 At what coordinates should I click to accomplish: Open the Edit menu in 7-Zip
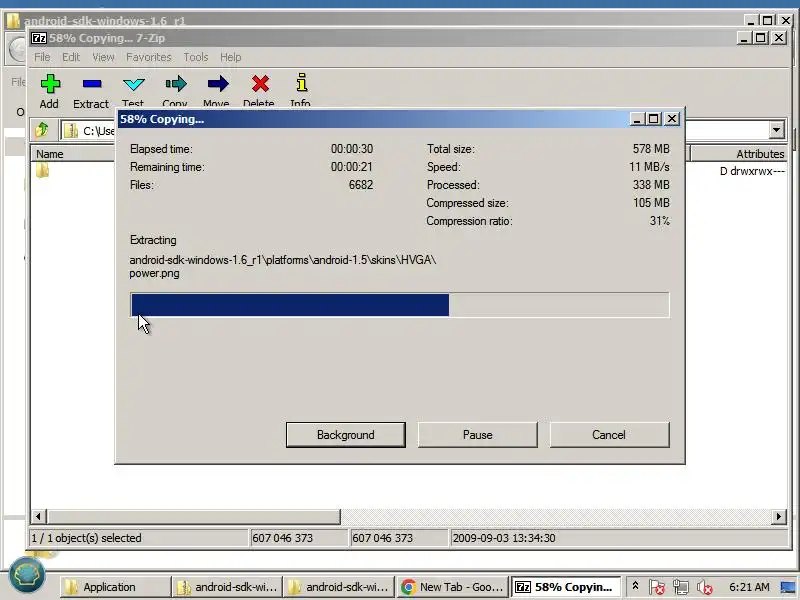71,57
